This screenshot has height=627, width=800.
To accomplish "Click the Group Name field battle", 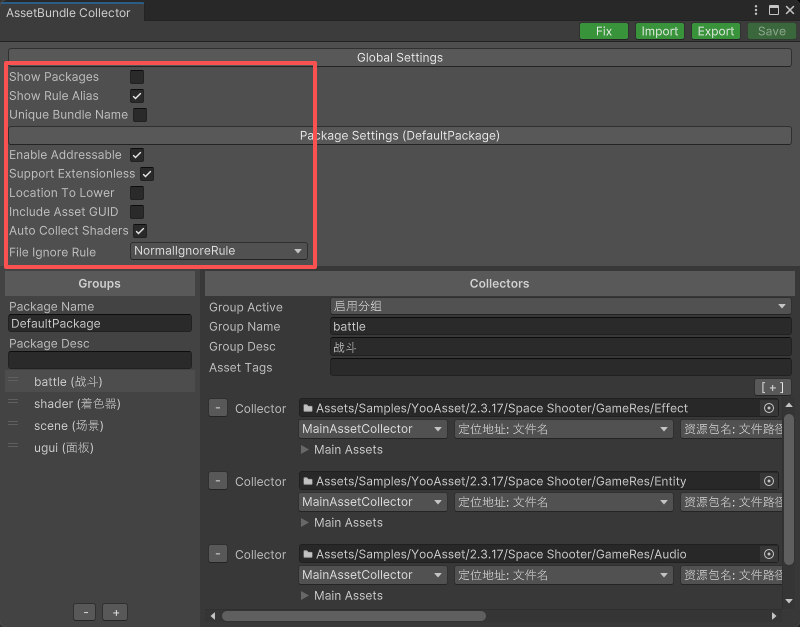I will [x=561, y=327].
